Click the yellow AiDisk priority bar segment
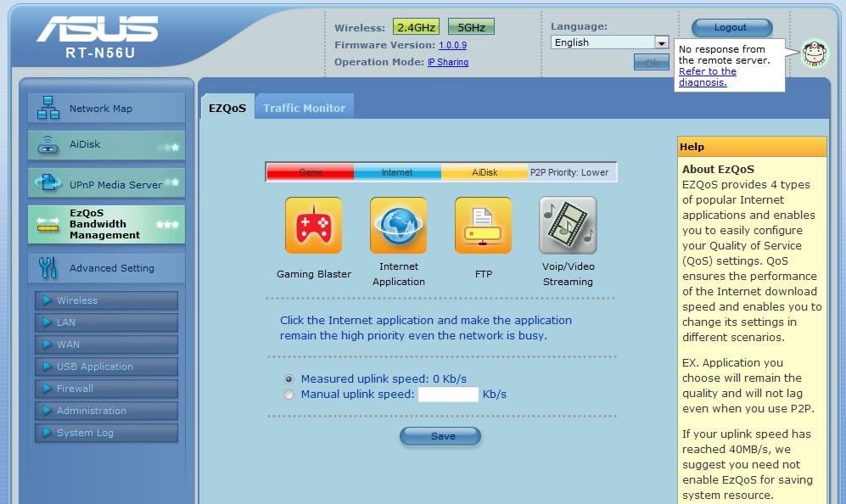The width and height of the screenshot is (846, 504). tap(485, 172)
